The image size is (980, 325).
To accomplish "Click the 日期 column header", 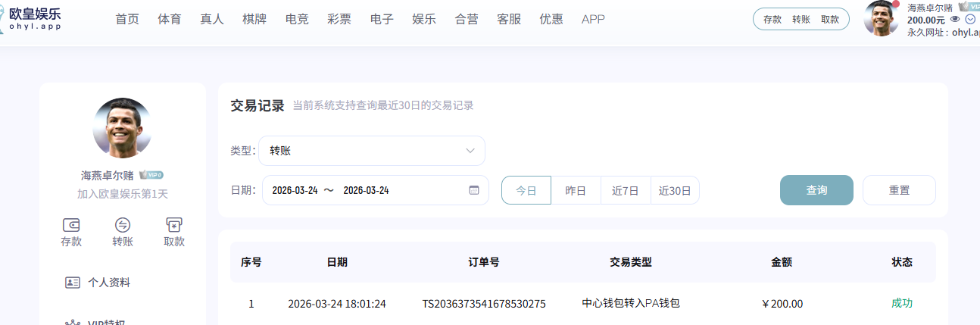I will [x=337, y=262].
